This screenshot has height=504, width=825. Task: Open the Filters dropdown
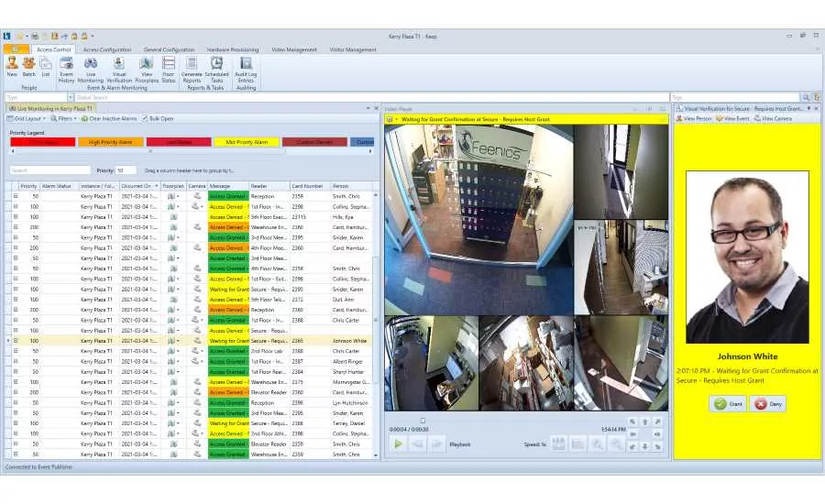63,119
